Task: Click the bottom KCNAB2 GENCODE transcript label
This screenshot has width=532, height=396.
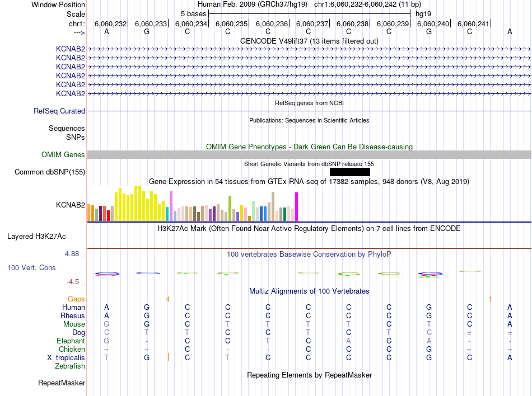Action: coord(70,93)
